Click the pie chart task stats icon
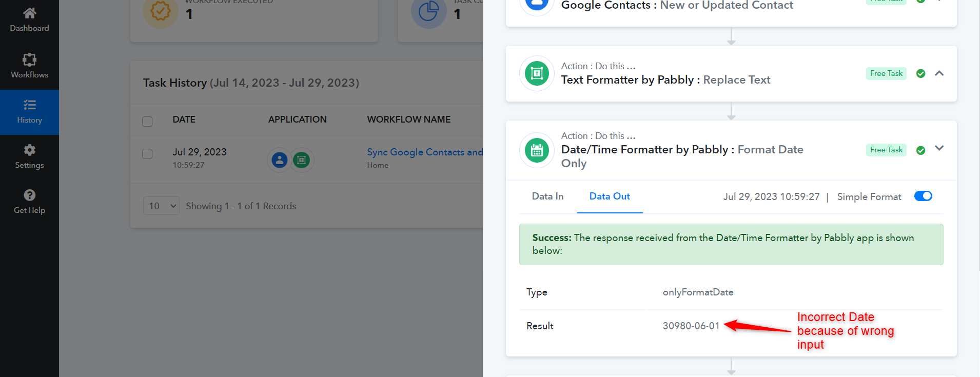This screenshot has width=980, height=377. coord(428,11)
